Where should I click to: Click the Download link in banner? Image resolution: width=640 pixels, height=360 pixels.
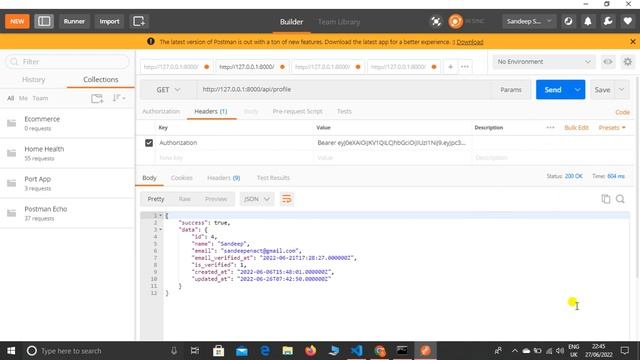tap(470, 42)
